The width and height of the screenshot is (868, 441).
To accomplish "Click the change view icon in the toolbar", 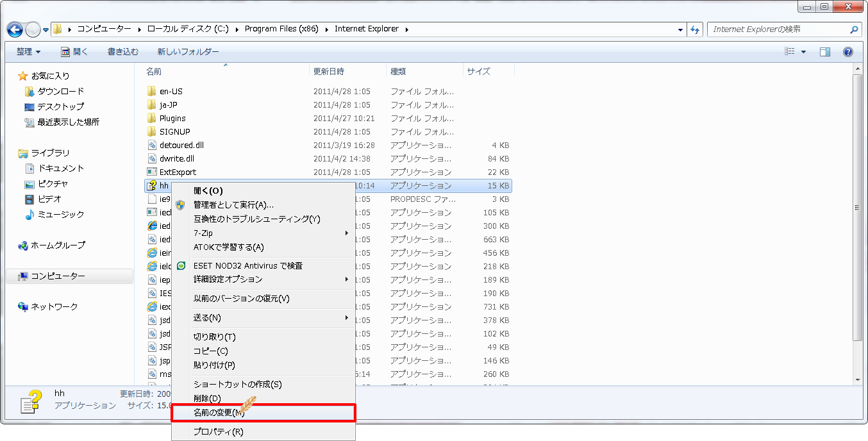I will [x=790, y=52].
